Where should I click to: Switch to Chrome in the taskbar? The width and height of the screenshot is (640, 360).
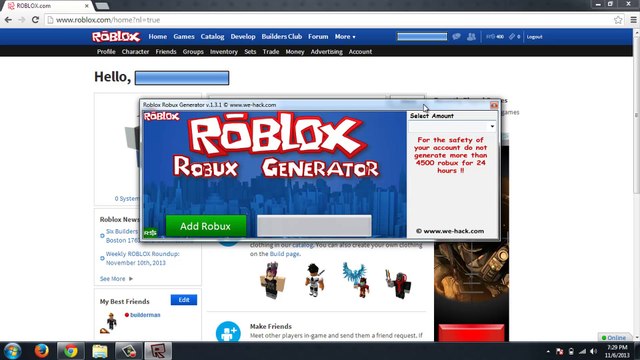coord(70,351)
